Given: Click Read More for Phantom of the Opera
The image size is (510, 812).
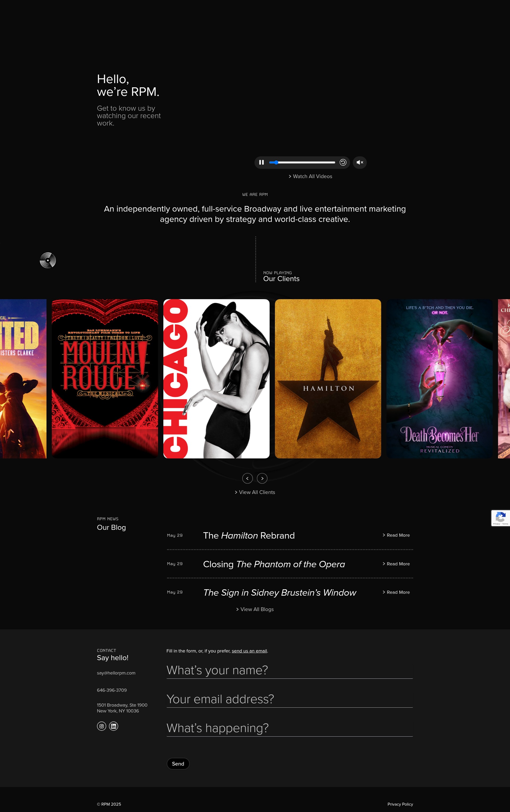Looking at the screenshot, I should pos(396,564).
